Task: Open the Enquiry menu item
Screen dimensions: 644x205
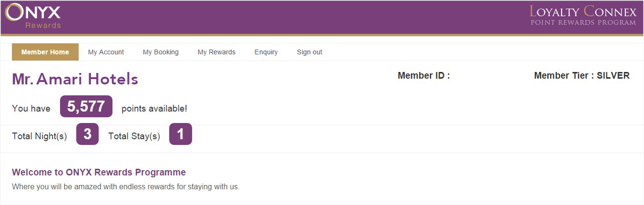Action: (266, 52)
